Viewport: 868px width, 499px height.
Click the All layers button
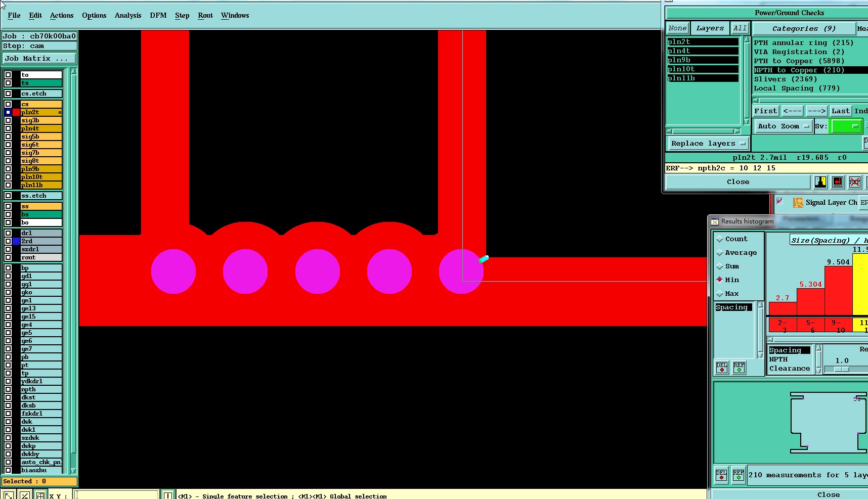coord(740,28)
